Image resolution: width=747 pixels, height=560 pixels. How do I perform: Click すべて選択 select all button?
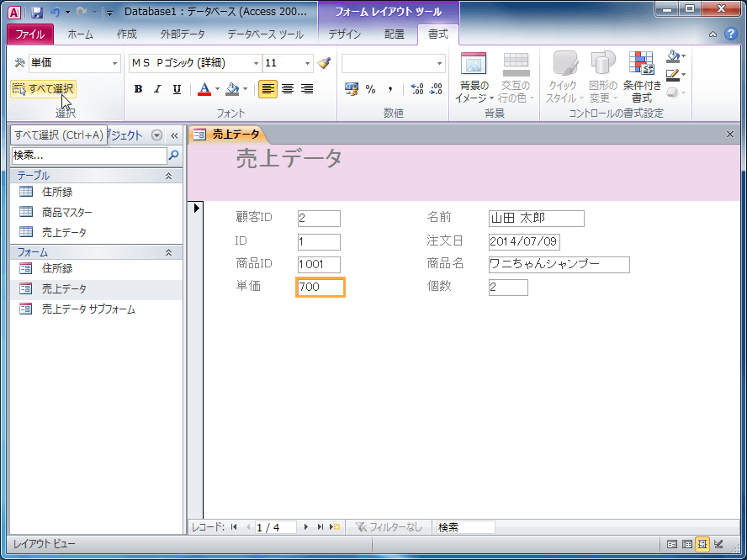tap(44, 89)
